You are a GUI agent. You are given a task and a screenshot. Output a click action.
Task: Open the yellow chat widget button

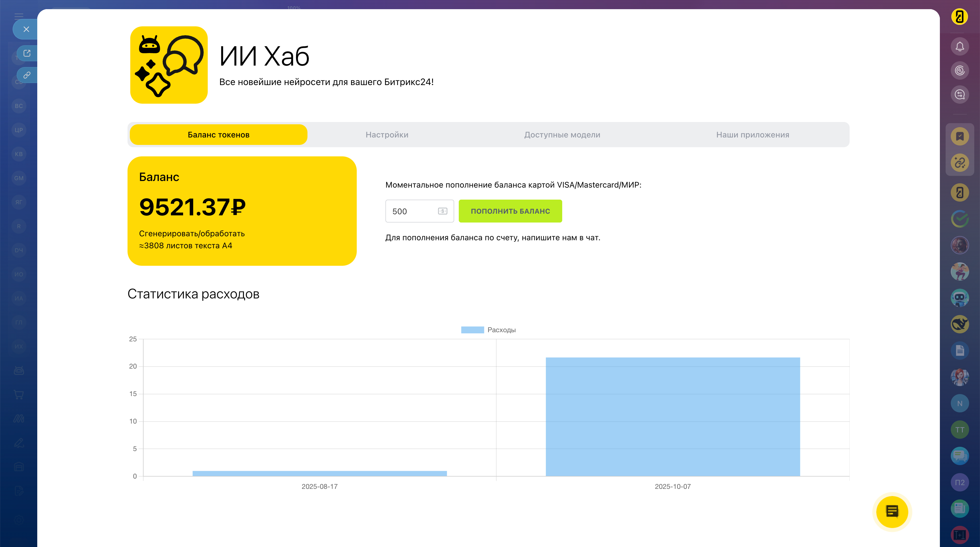tap(892, 511)
